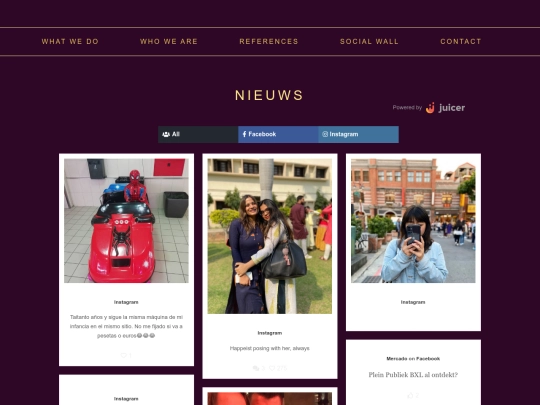Screen dimensions: 540x405
Task: Click thumbs-up icon under Plein Publiek post
Action: pos(410,395)
